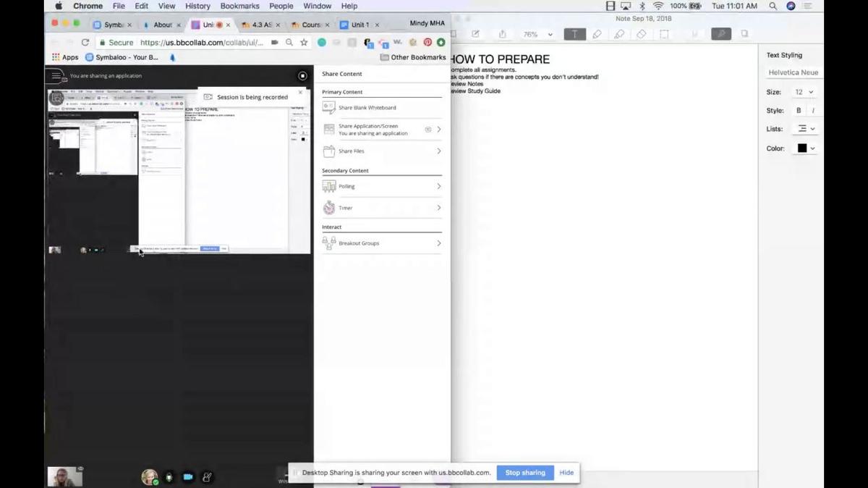Click the Stop sharing button
Image resolution: width=868 pixels, height=488 pixels.
click(524, 473)
